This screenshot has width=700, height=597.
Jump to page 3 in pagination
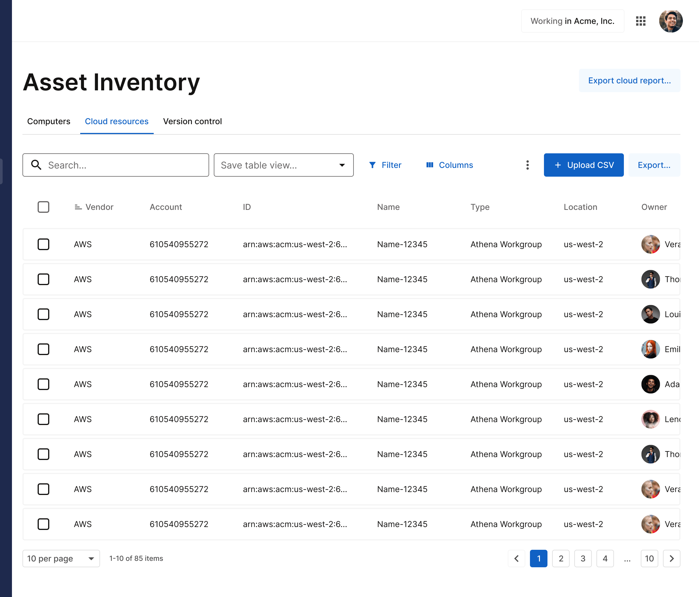[583, 559]
